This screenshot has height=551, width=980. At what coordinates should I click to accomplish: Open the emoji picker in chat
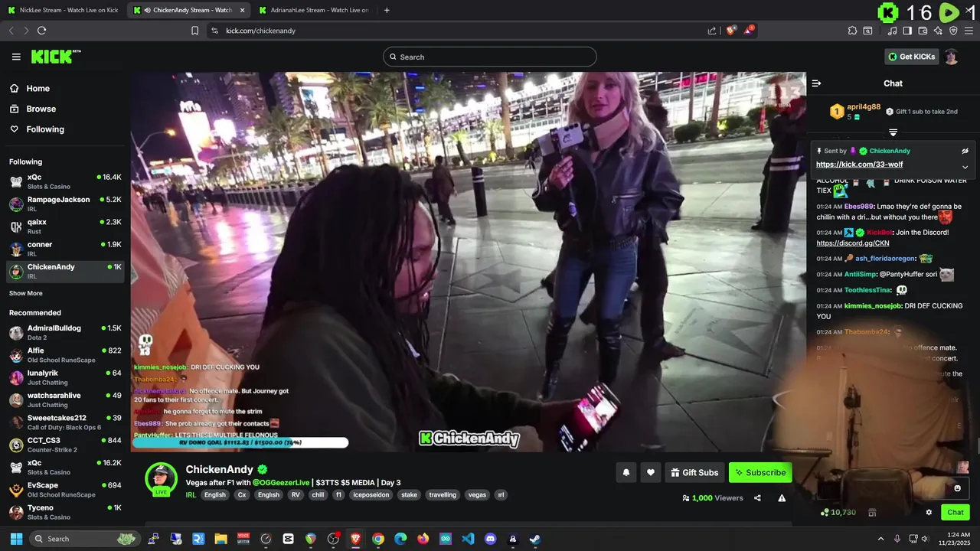pyautogui.click(x=957, y=488)
